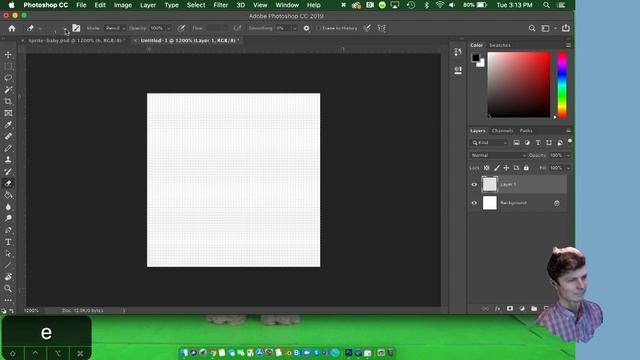Select the Pen tool

(8, 230)
